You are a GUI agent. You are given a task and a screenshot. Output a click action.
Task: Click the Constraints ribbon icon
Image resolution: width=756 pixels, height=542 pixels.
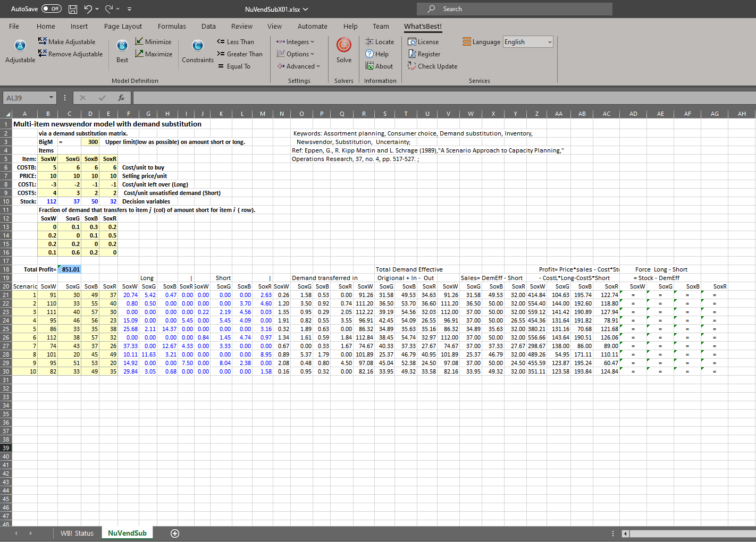198,46
